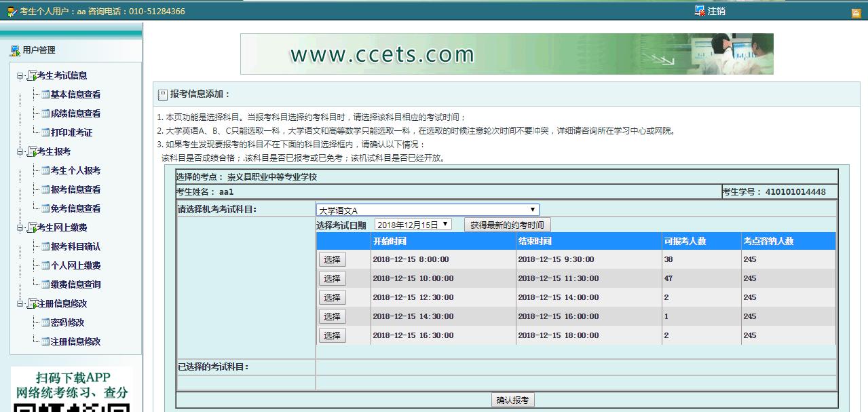
Task: Click the 考生考试信息 folder icon
Action: pos(31,76)
